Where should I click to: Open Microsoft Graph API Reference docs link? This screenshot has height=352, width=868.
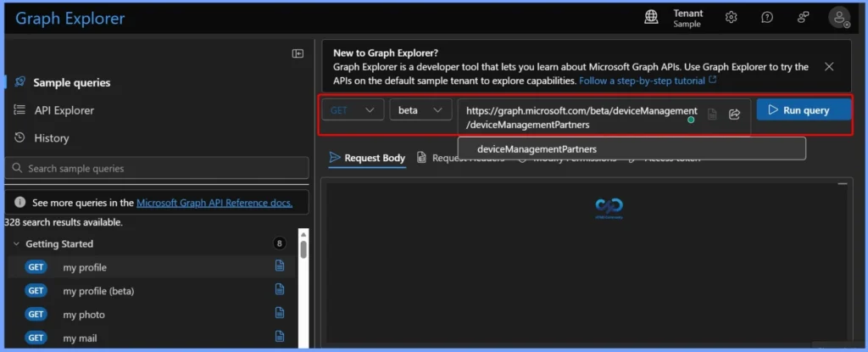coord(214,203)
